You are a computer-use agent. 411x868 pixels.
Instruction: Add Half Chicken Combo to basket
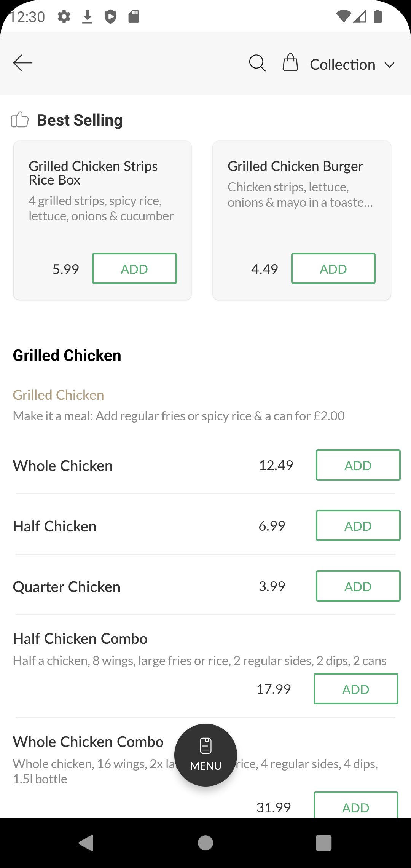coord(355,689)
